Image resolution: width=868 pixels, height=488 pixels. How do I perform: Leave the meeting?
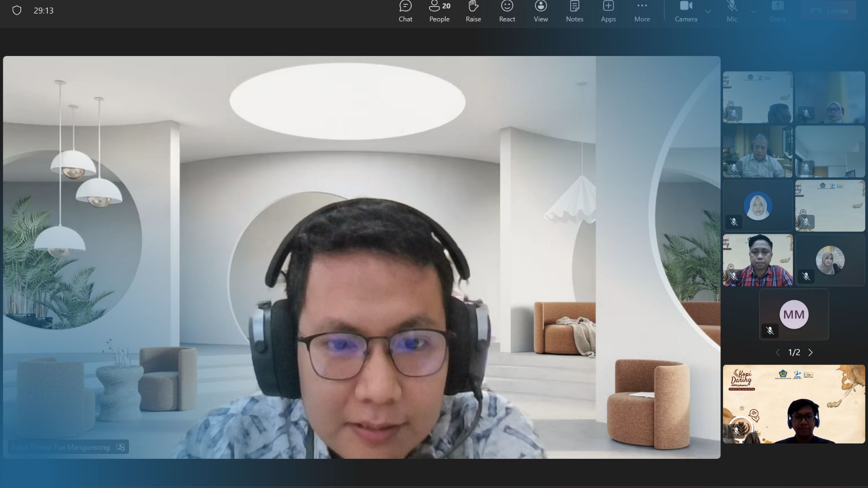829,11
